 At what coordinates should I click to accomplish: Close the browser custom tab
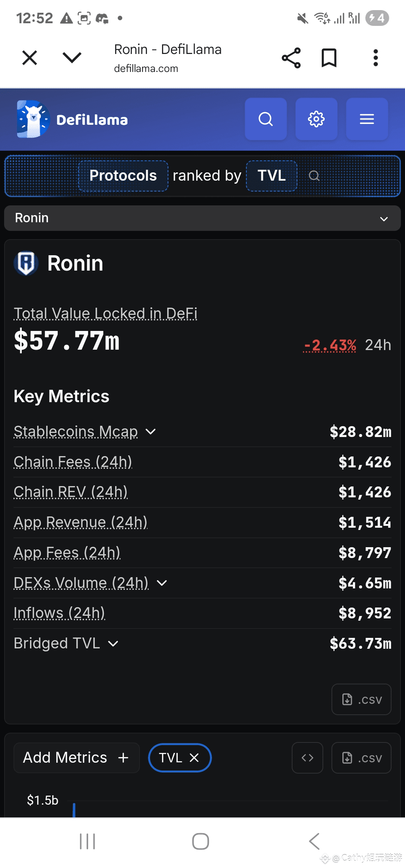pyautogui.click(x=30, y=58)
